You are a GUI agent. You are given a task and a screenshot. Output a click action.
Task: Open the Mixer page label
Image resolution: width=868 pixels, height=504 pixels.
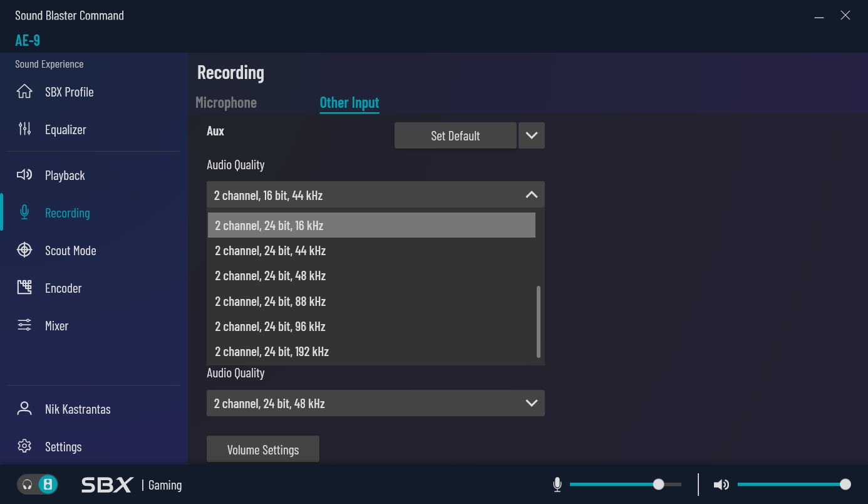[x=56, y=325]
